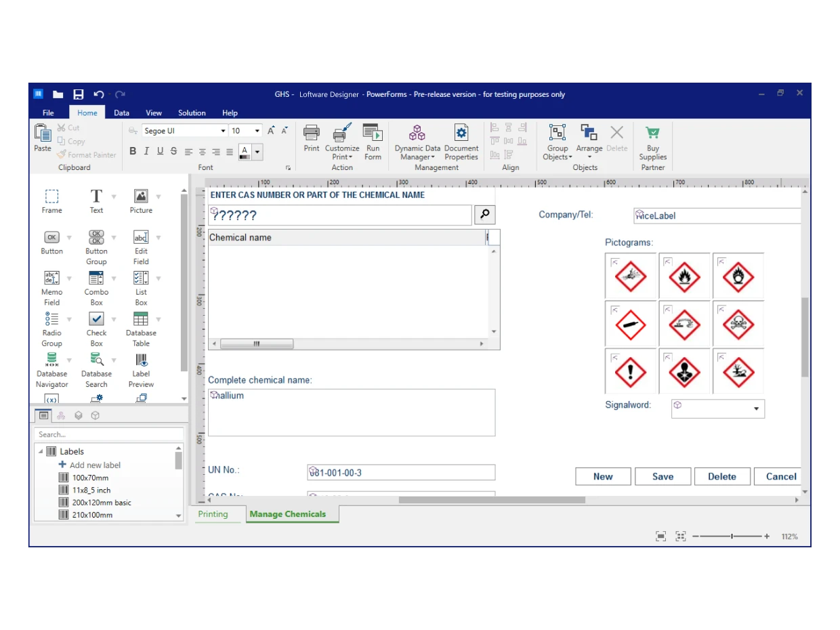Screen dimensions: 840x630
Task: Click the New button on form
Action: [x=603, y=476]
